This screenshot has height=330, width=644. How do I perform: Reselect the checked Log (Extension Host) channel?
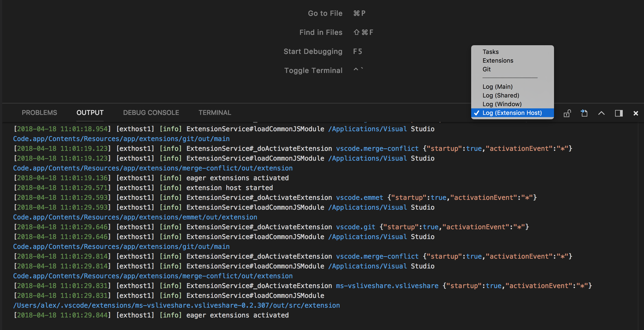click(512, 113)
